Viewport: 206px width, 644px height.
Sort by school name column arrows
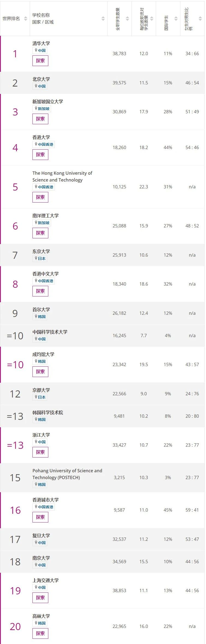(103, 19)
